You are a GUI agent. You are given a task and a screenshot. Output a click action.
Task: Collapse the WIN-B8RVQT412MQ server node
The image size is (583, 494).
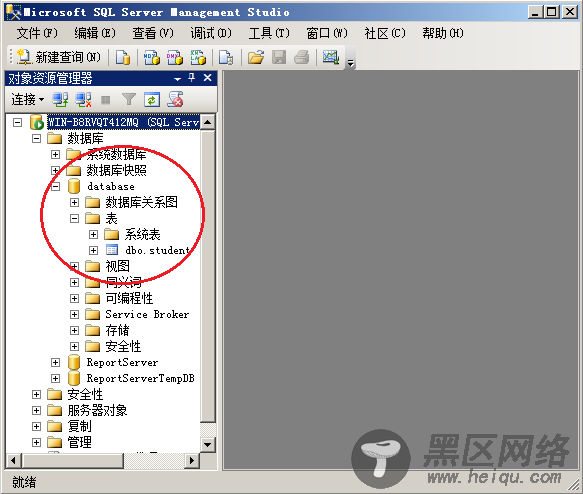pos(17,122)
